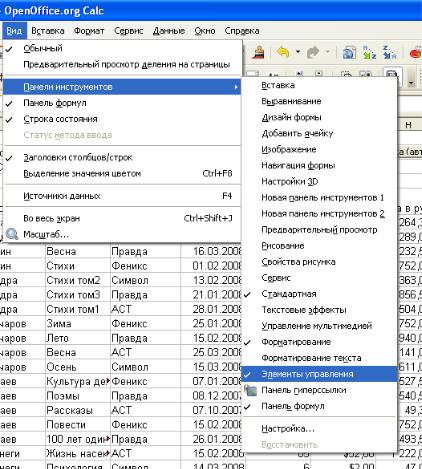Viewport: 422px width, 469px height.
Task: Toggle Заголовки столбцов/строк
Action: pyautogui.click(x=122, y=157)
